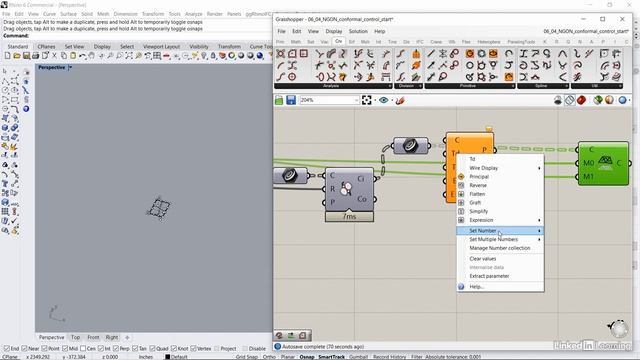Choose Clear values in context menu
The height and width of the screenshot is (360, 640).
coord(500,259)
